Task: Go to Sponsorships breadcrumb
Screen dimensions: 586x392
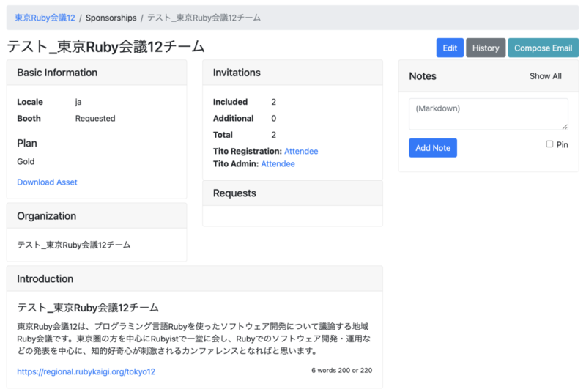Action: [111, 18]
